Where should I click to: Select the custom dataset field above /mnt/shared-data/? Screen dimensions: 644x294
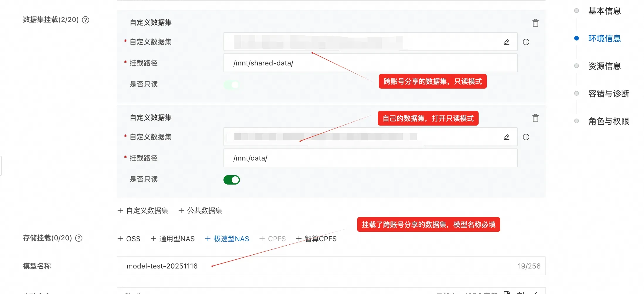tap(371, 42)
